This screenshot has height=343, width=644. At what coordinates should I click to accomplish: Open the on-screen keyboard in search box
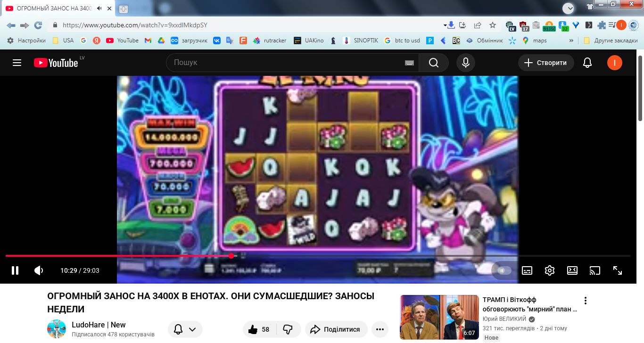click(x=409, y=63)
